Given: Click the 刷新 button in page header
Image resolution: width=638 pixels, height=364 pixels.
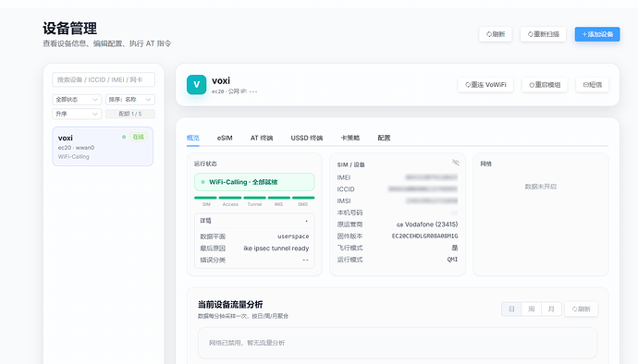Looking at the screenshot, I should pos(496,34).
